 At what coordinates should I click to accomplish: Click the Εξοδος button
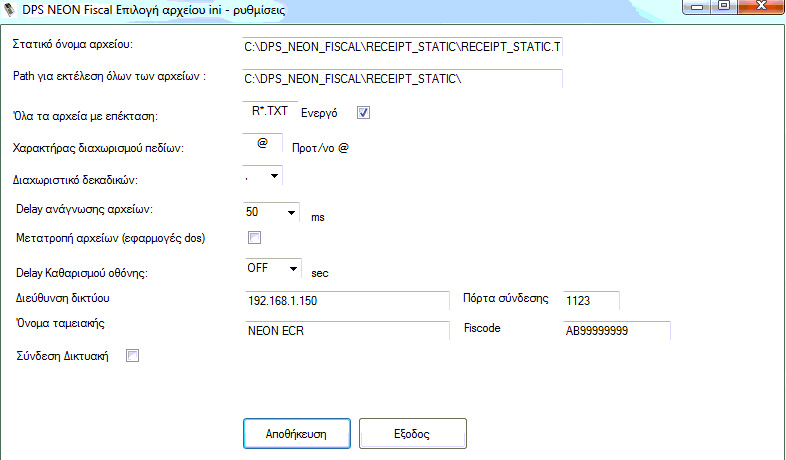point(413,433)
